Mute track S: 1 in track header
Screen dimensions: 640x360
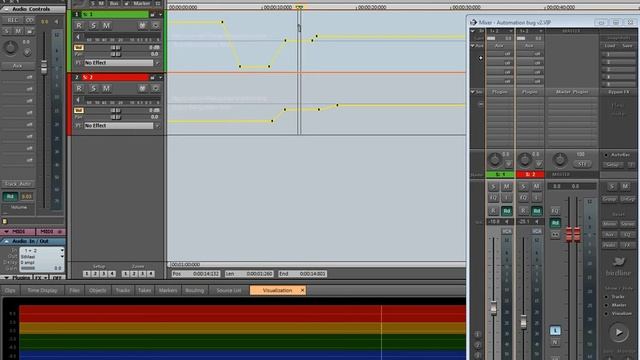tap(106, 26)
